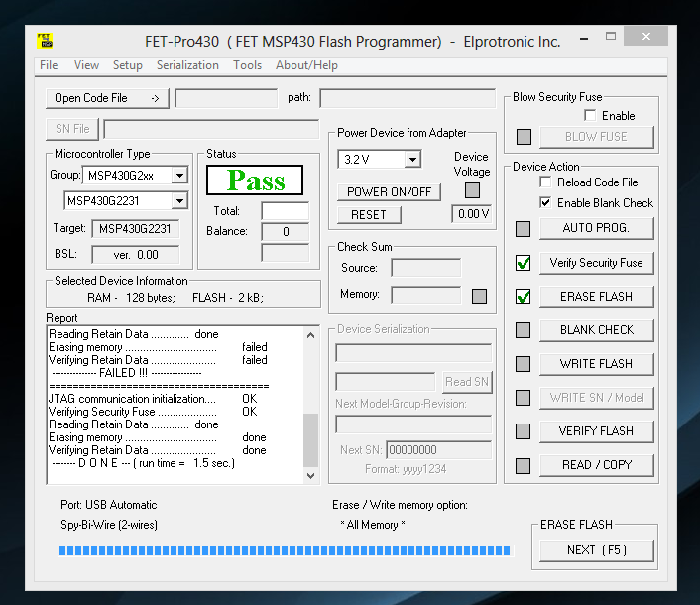The image size is (700, 605).
Task: Open the Tools menu
Action: 247,65
